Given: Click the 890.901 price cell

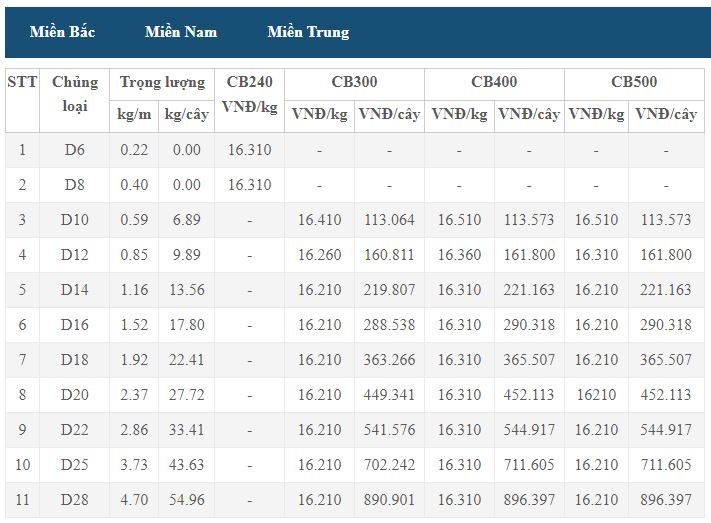Looking at the screenshot, I should point(389,500).
